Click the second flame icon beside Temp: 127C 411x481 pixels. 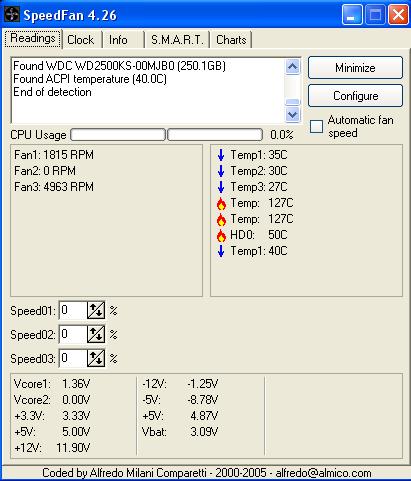pyautogui.click(x=221, y=219)
